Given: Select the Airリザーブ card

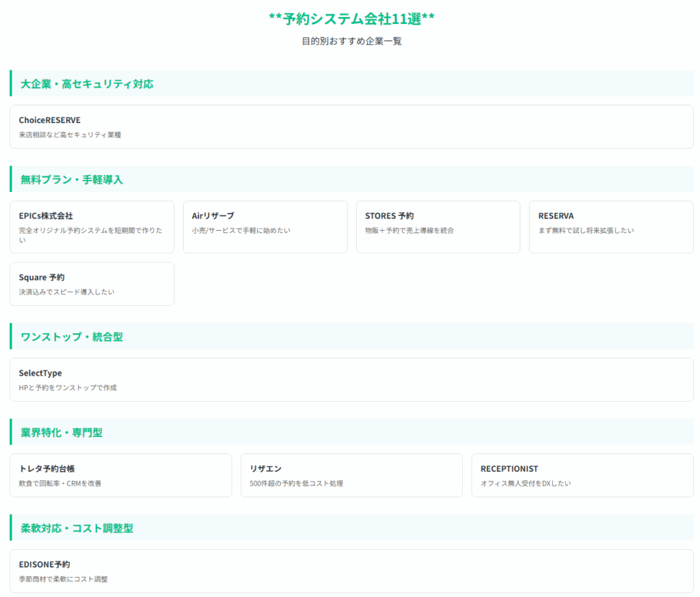Looking at the screenshot, I should (x=265, y=227).
